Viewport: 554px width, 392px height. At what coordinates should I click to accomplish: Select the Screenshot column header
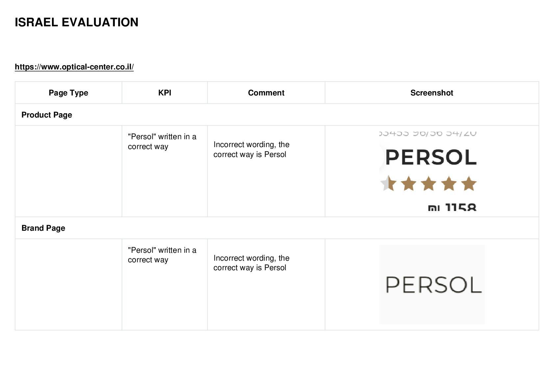432,93
